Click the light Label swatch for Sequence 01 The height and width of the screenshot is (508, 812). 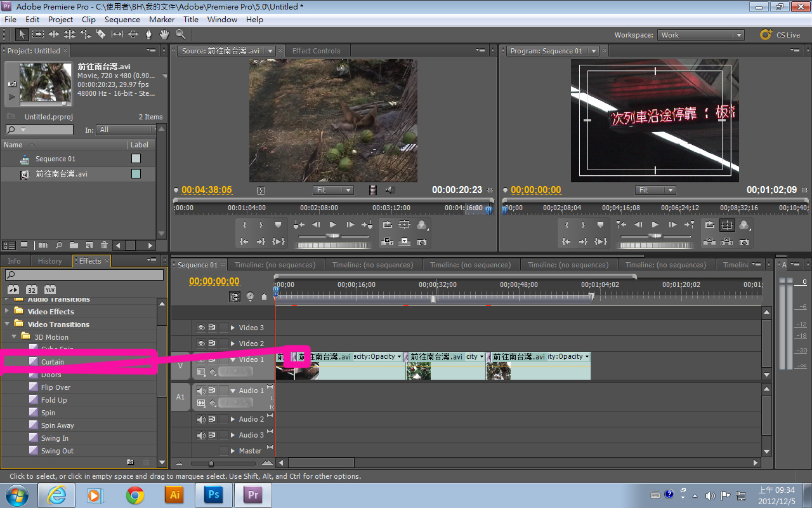pyautogui.click(x=136, y=159)
